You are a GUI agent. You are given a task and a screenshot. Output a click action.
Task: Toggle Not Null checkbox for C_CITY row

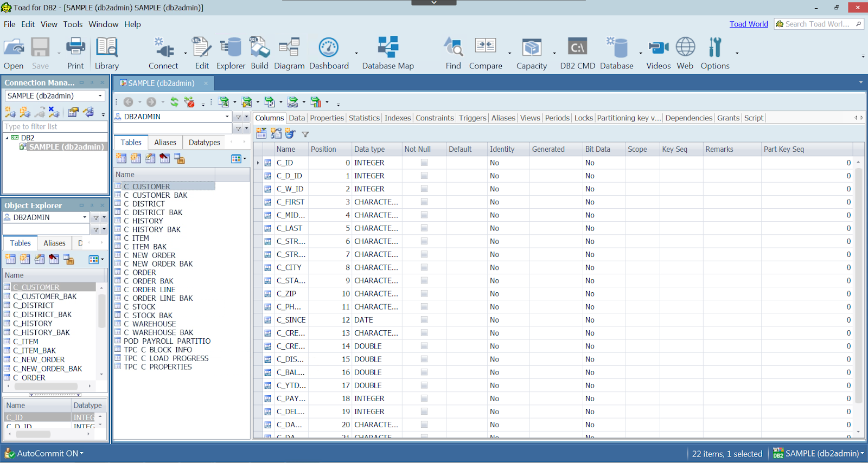click(x=424, y=267)
